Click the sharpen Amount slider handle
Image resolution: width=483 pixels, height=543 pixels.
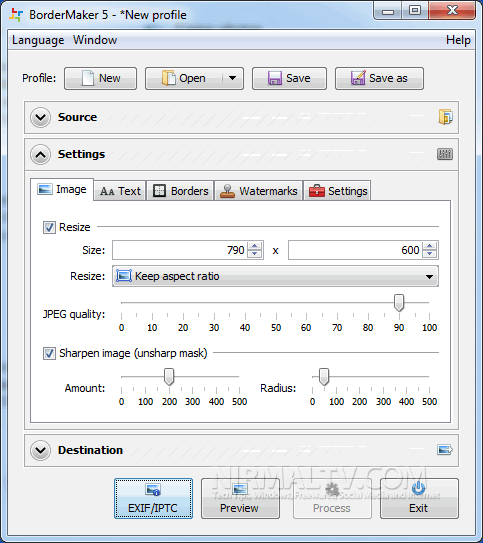[x=169, y=377]
